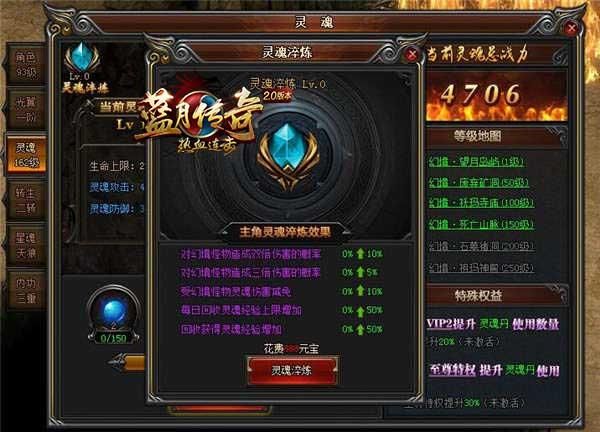The image size is (600, 432).
Task: Switch to the 星魂 天狼 tab
Action: click(x=26, y=244)
